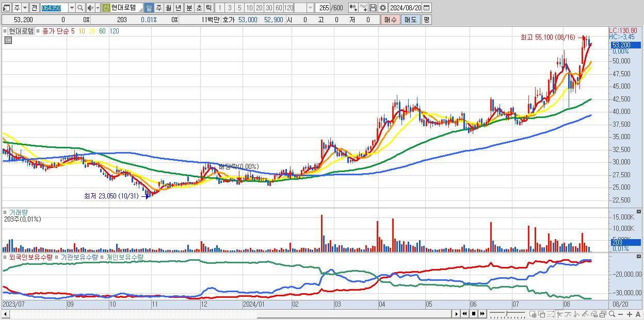Click the bottom toolbar magnifier zoom icon

pyautogui.click(x=612, y=314)
